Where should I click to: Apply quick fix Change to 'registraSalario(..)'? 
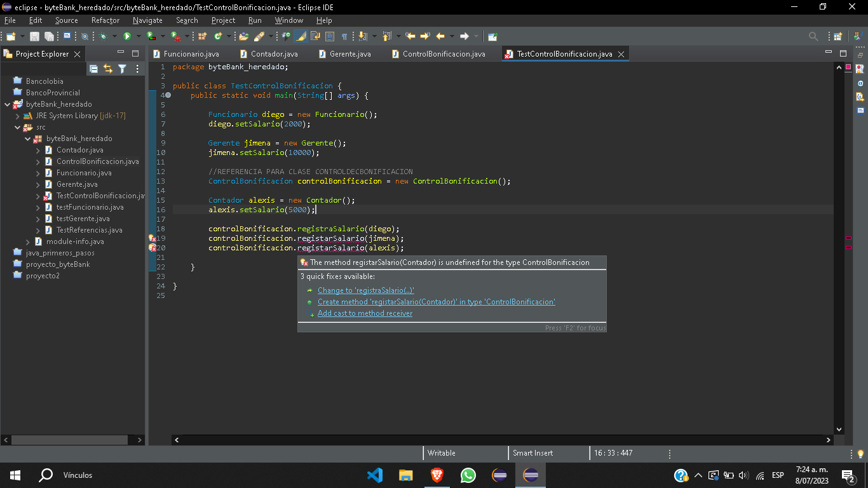tap(365, 290)
